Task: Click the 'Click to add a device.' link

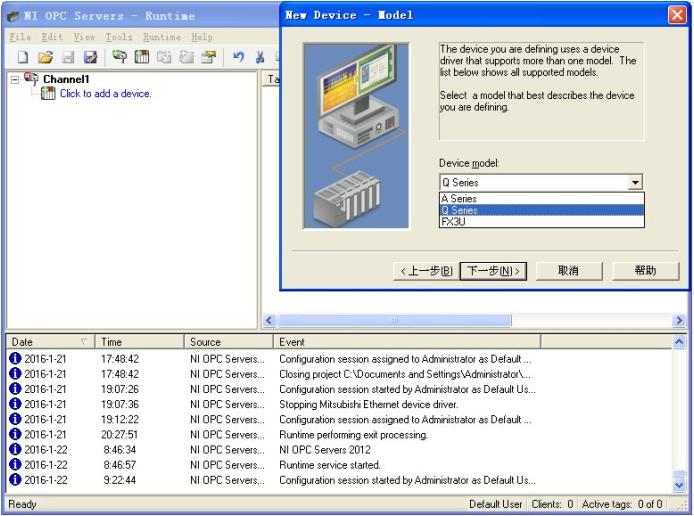Action: click(x=105, y=93)
